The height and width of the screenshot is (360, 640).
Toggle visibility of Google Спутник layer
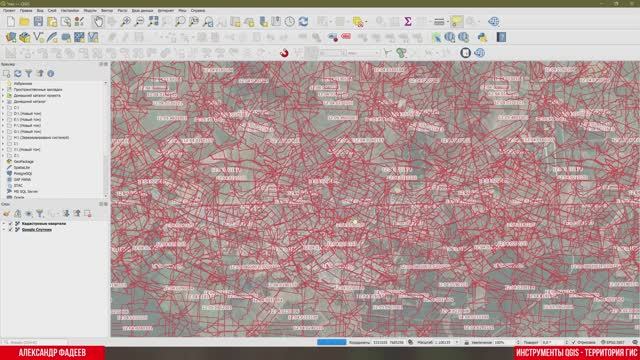coord(11,229)
